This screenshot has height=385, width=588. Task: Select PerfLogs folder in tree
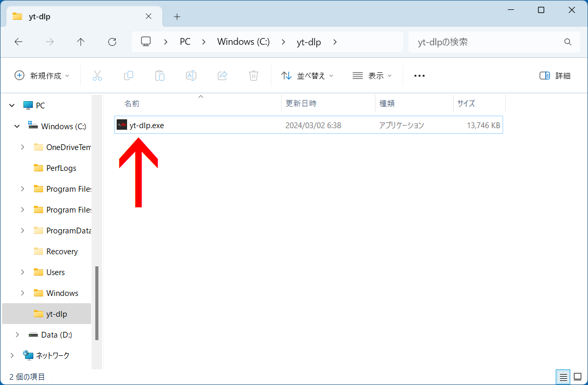[x=61, y=168]
